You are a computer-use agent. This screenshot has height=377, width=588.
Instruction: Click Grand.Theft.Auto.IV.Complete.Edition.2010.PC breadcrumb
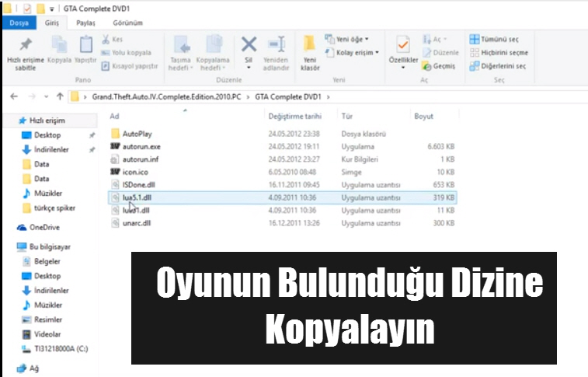pos(166,97)
